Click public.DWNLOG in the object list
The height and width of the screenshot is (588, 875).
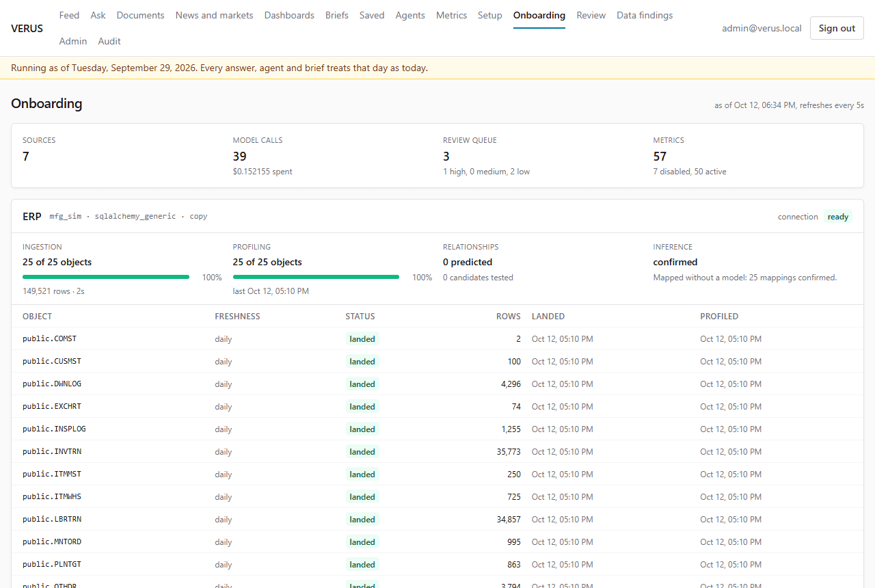tap(52, 384)
